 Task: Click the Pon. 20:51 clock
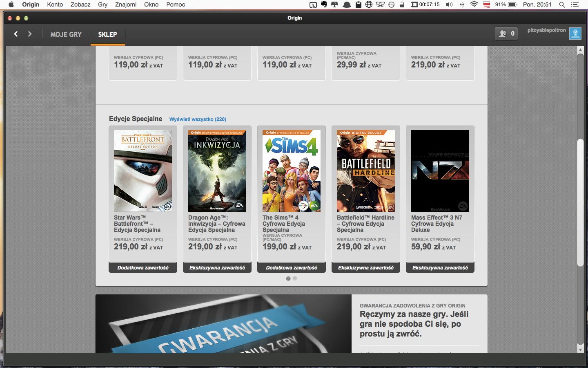pos(537,4)
